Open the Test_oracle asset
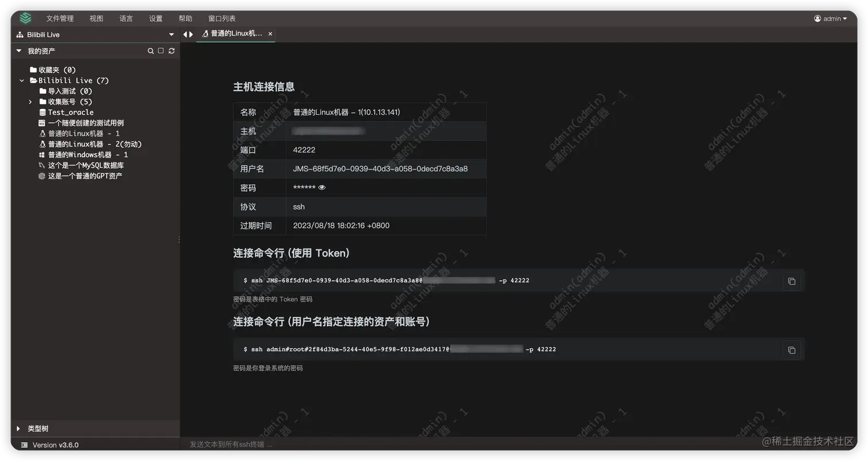This screenshot has width=868, height=461. 71,112
